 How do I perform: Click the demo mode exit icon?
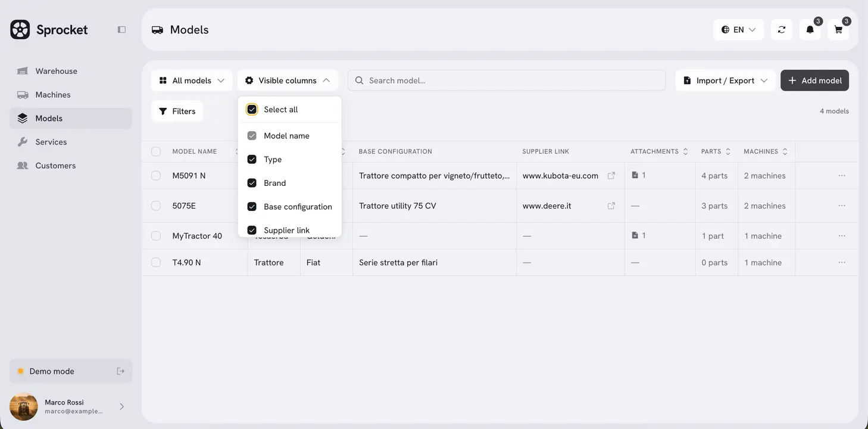click(120, 371)
